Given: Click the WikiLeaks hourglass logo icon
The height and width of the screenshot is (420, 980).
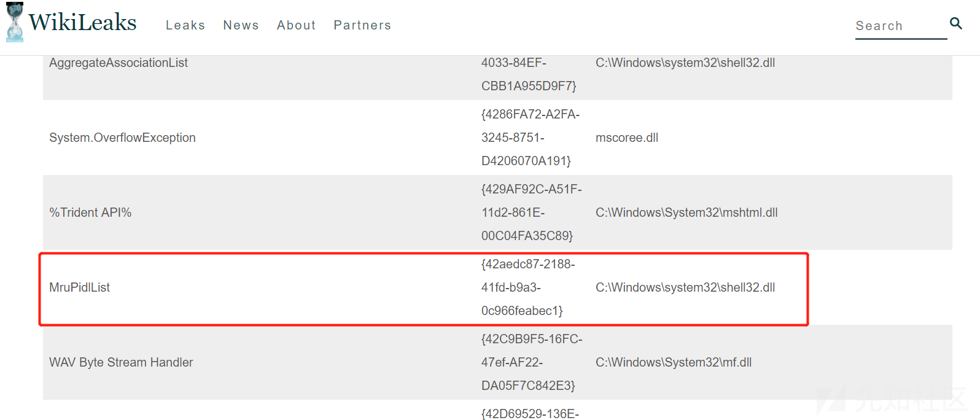Looking at the screenshot, I should point(15,23).
